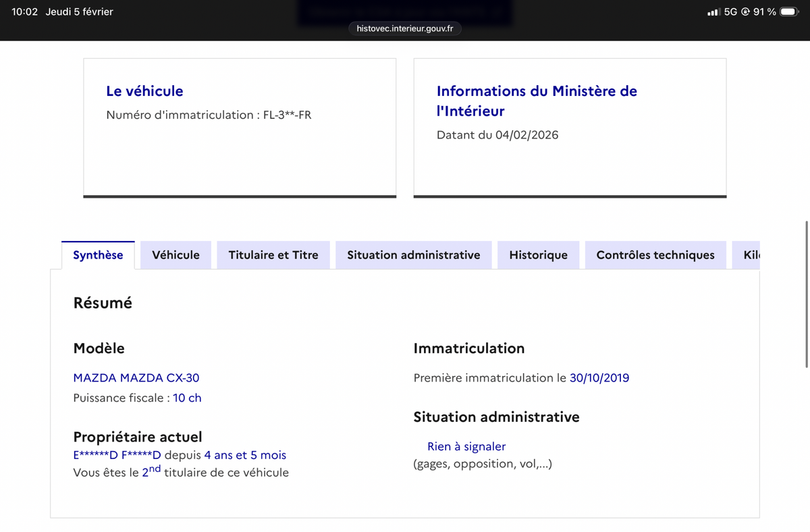Click the masked owner name E******D F*****D
This screenshot has width=810, height=532.
(x=117, y=456)
